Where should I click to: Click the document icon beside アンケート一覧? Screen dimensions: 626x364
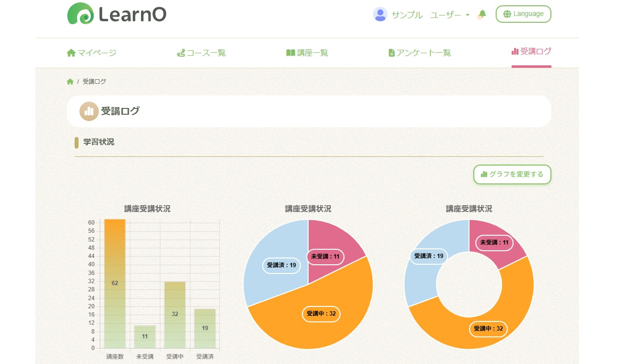(x=391, y=52)
